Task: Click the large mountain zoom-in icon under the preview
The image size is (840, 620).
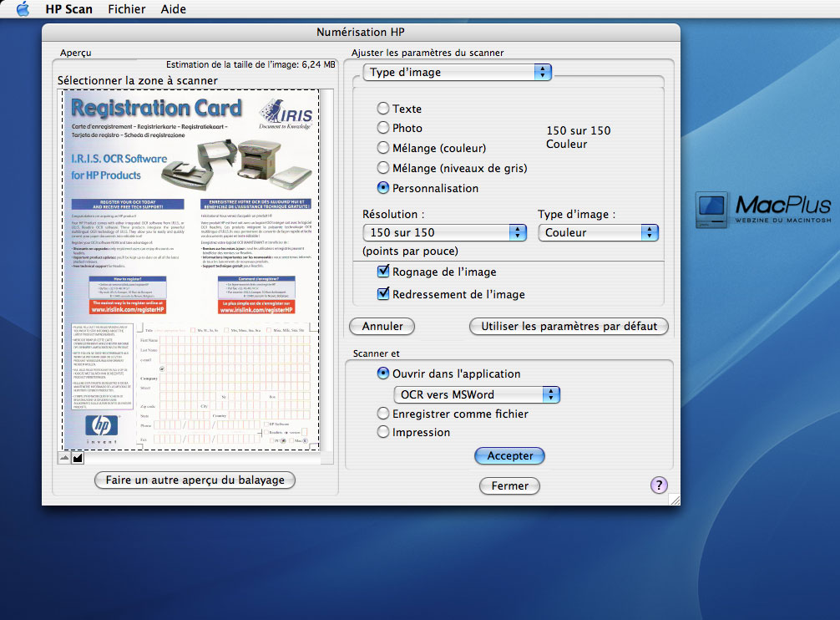Action: 78,458
